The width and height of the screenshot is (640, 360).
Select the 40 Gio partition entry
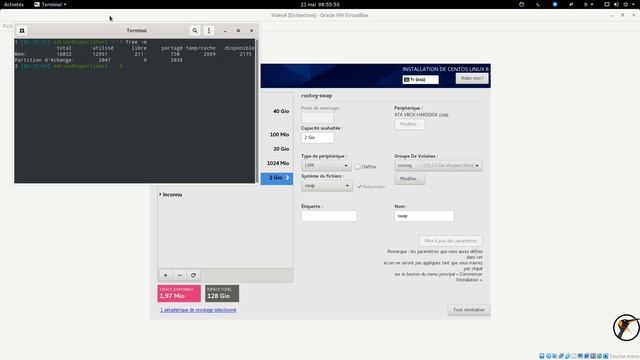pyautogui.click(x=281, y=111)
